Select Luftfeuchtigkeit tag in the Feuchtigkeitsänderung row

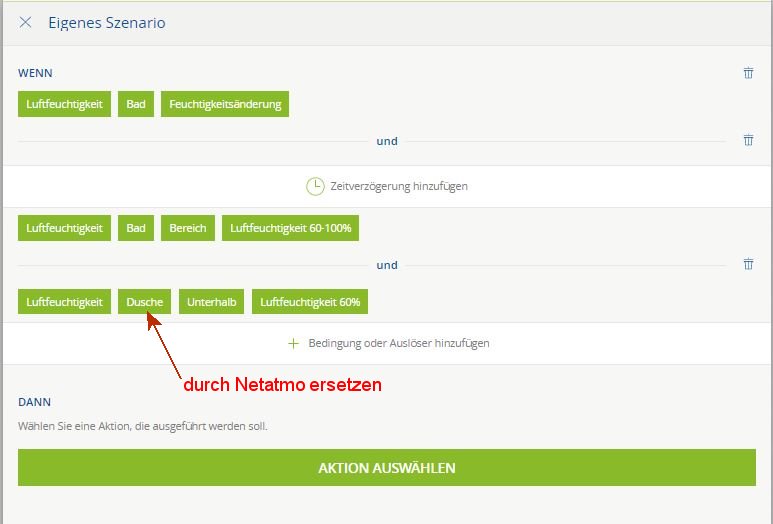tap(64, 104)
